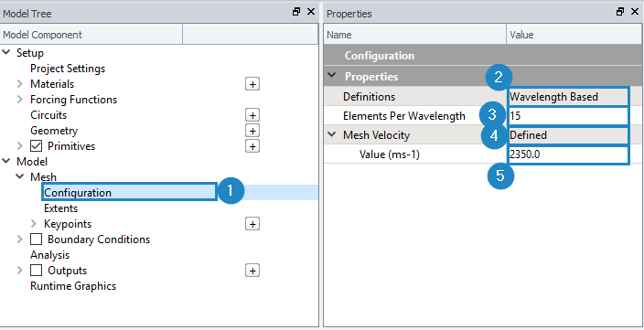Open Definitions dropdown showing Wavelength Based

pos(568,97)
